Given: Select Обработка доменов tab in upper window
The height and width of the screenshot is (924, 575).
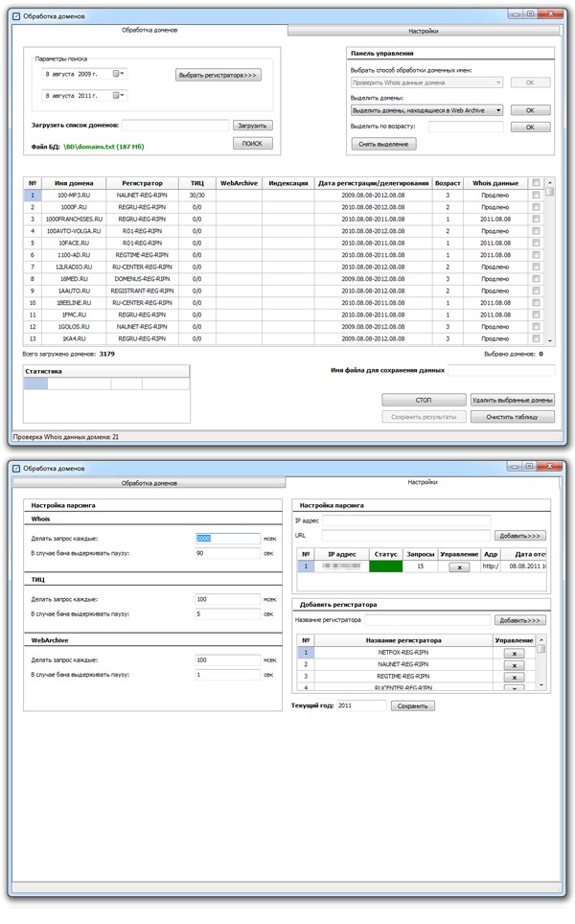Looking at the screenshot, I should tap(149, 30).
